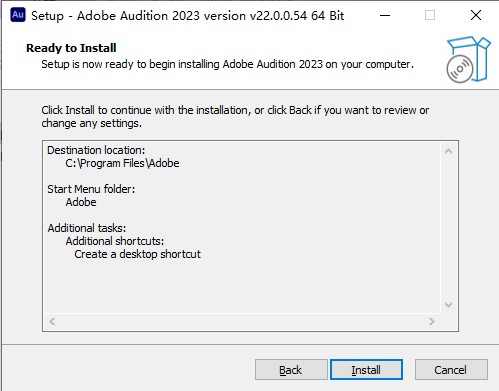Cancel the Adobe Audition setup
The height and width of the screenshot is (391, 499).
click(x=451, y=369)
